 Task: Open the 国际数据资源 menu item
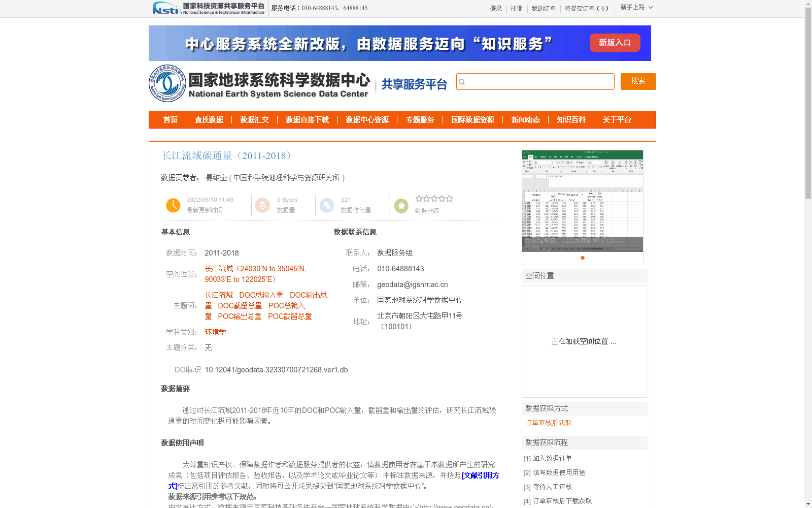pos(473,120)
